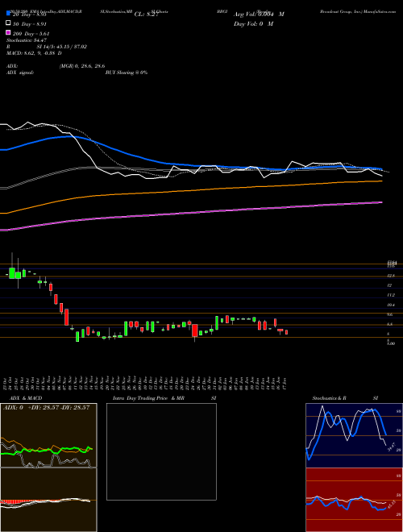403x532 pixels.
Task: Click inside the empty intraday trading price box
Action: click(161, 451)
